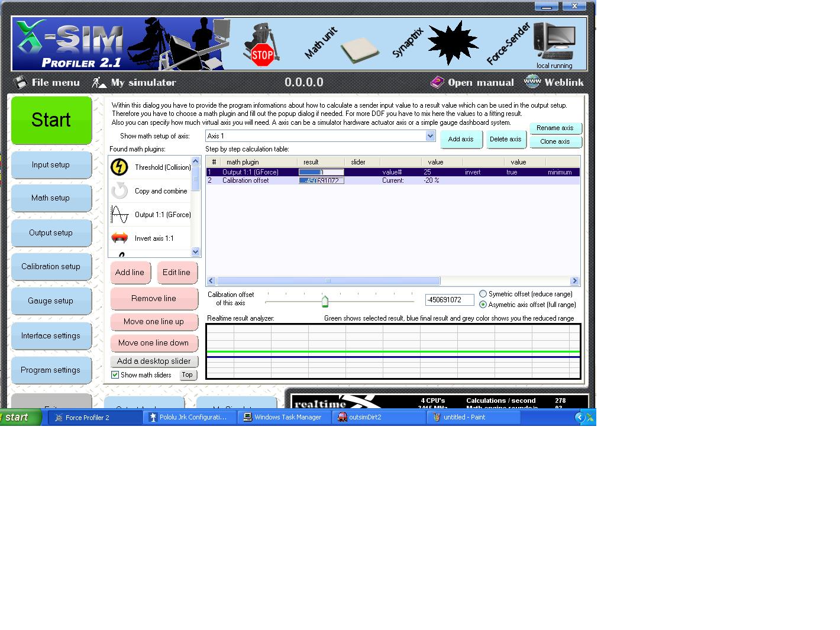
Task: Click Windows start button
Action: (21, 417)
